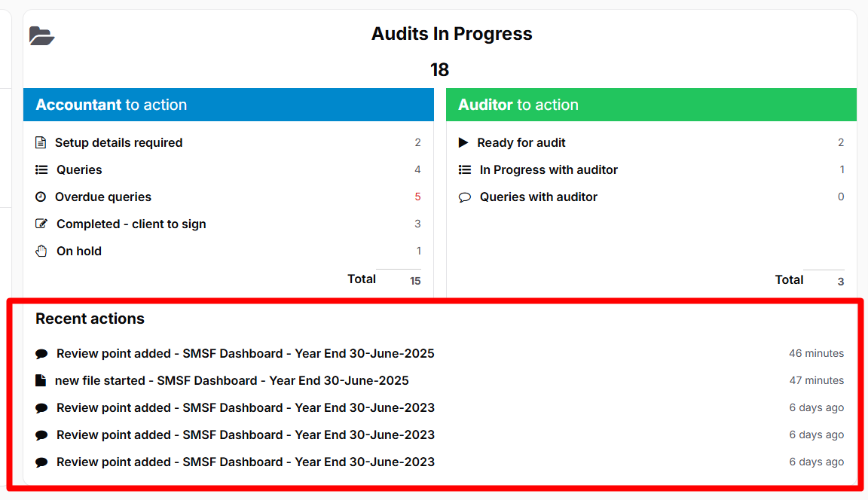Image resolution: width=868 pixels, height=500 pixels.
Task: Click the Audits In Progress title
Action: coord(451,34)
